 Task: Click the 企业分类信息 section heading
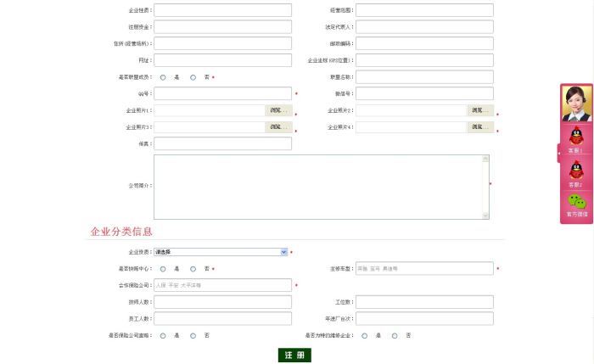tap(121, 232)
